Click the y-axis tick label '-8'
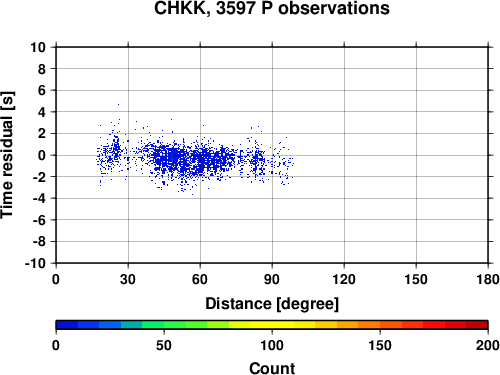 pos(39,242)
